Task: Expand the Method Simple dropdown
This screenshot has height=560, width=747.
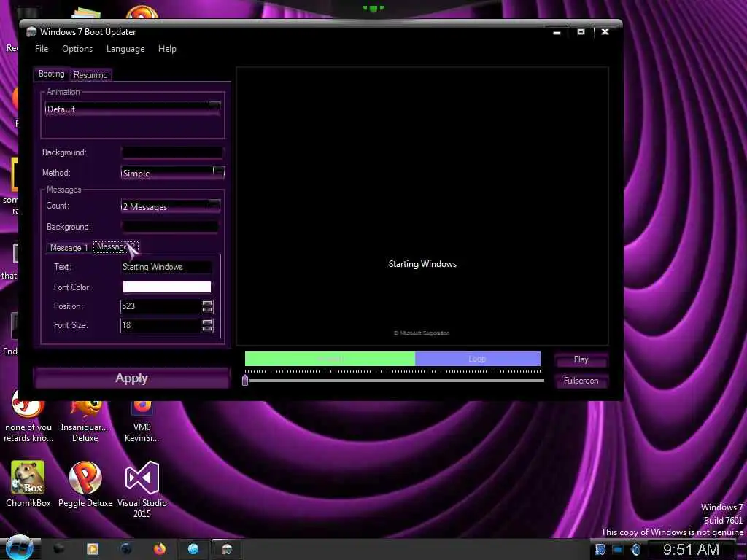Action: (218, 172)
